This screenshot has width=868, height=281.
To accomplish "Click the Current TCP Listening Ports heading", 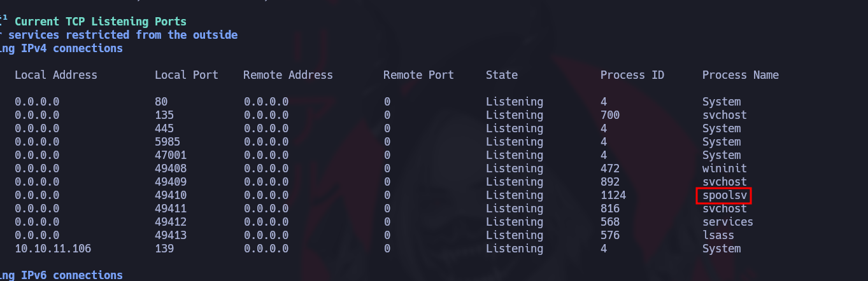I will coord(100,22).
